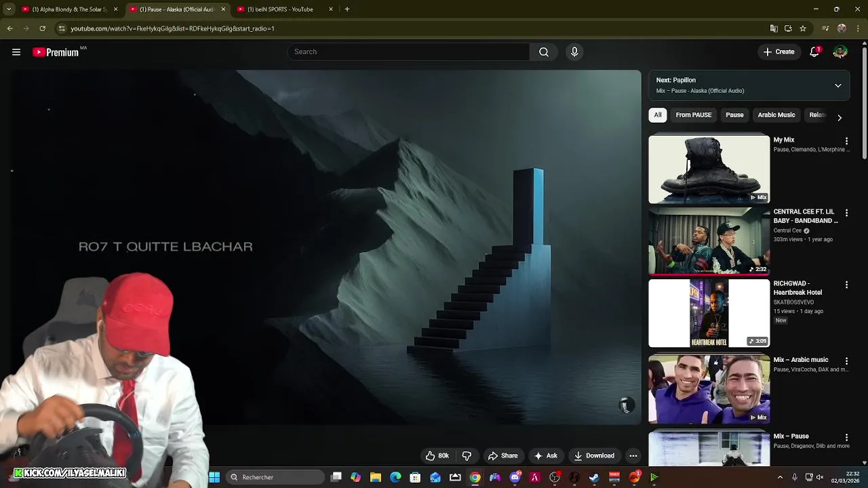Viewport: 868px width, 488px height.
Task: Click the Create button
Action: 778,52
